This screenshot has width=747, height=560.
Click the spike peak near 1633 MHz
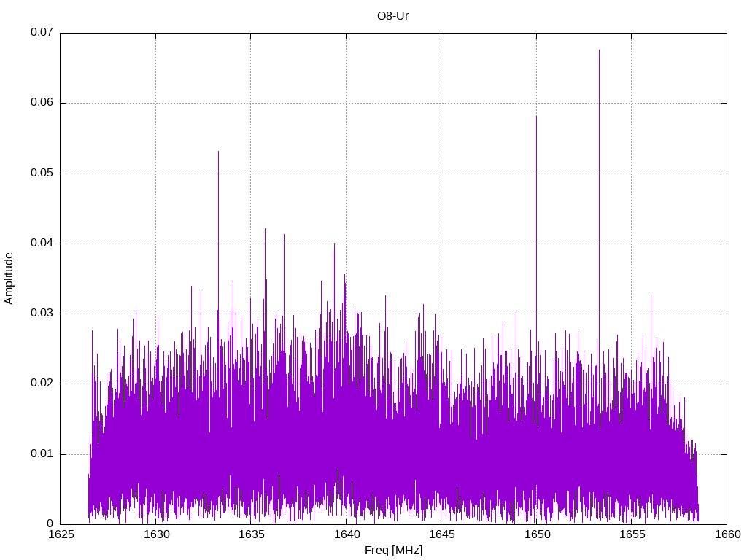click(218, 152)
